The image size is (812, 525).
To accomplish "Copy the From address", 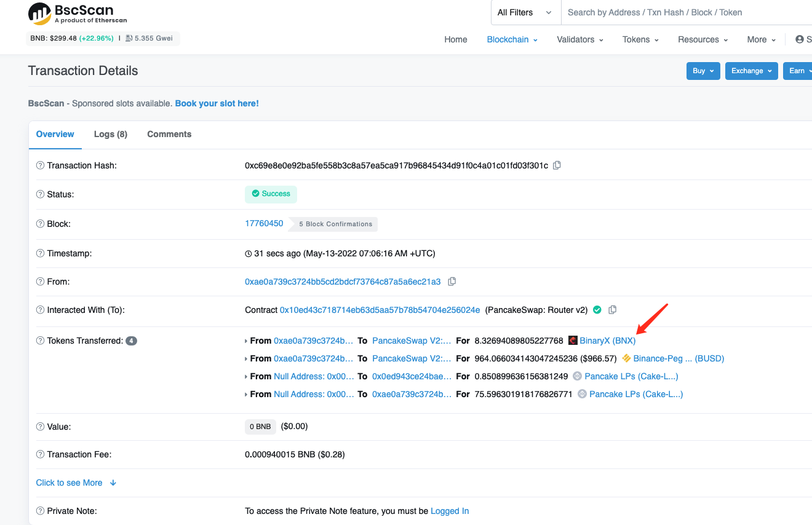I will (452, 282).
